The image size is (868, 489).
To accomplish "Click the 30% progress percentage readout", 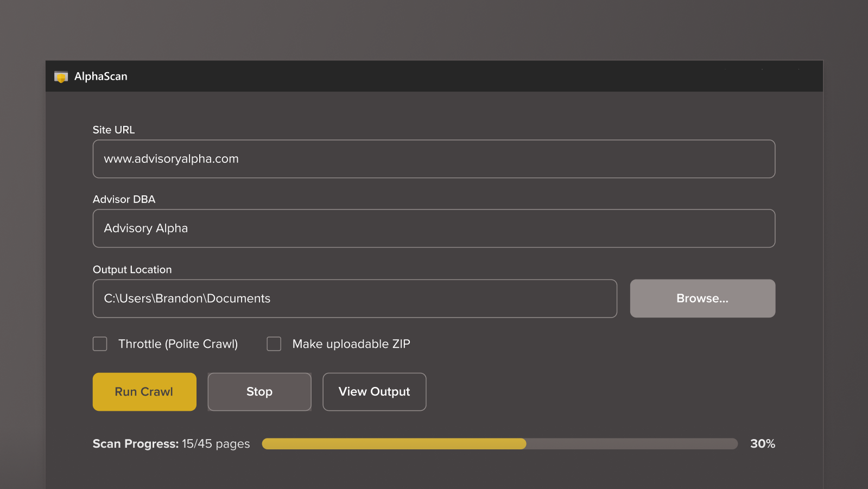I will tap(762, 444).
